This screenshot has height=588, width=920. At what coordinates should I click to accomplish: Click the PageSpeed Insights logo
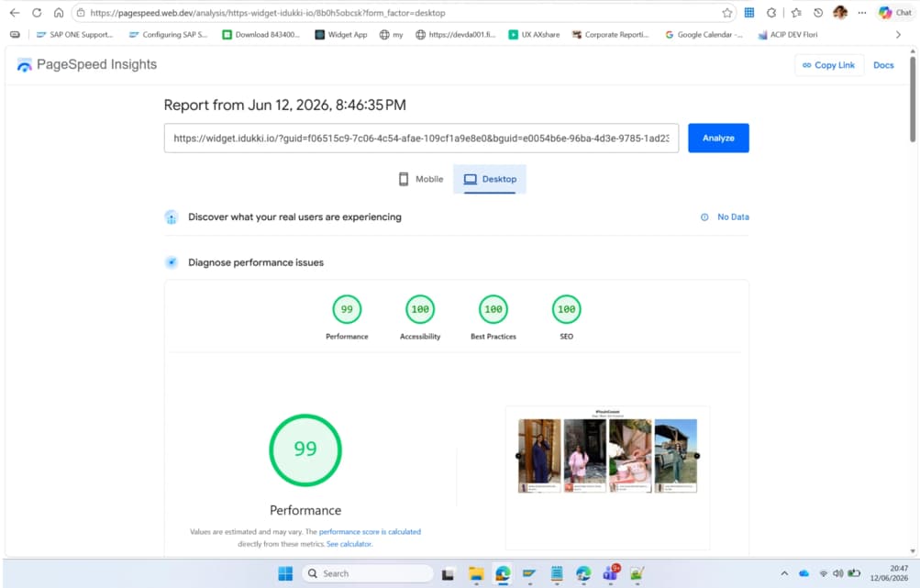point(87,64)
